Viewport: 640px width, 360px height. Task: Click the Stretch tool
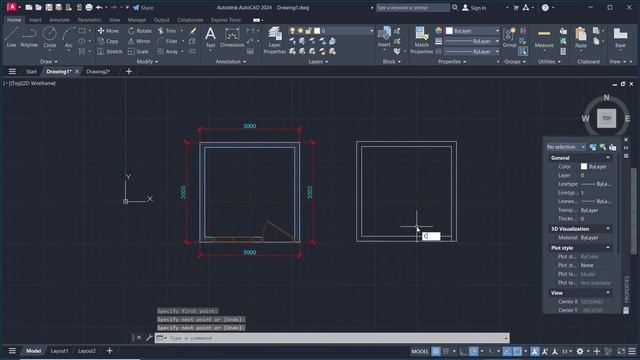tap(110, 51)
